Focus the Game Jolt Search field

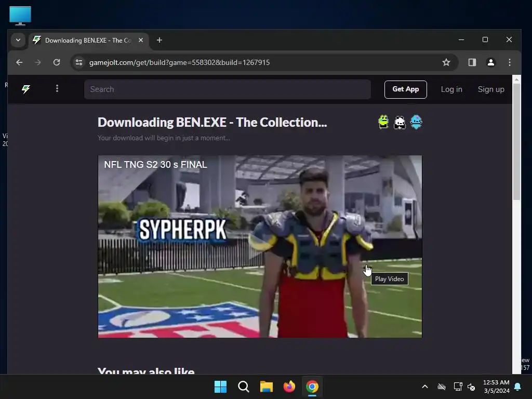pos(228,89)
